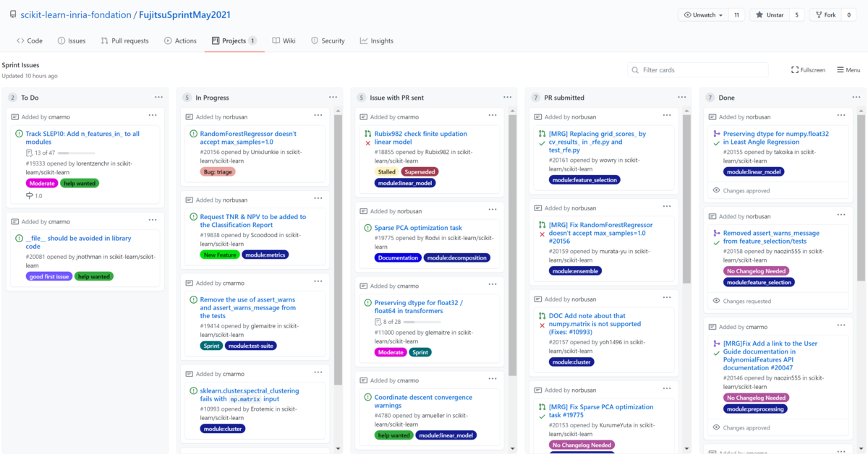This screenshot has width=868, height=457.
Task: Click the stargazers count 5
Action: click(796, 14)
